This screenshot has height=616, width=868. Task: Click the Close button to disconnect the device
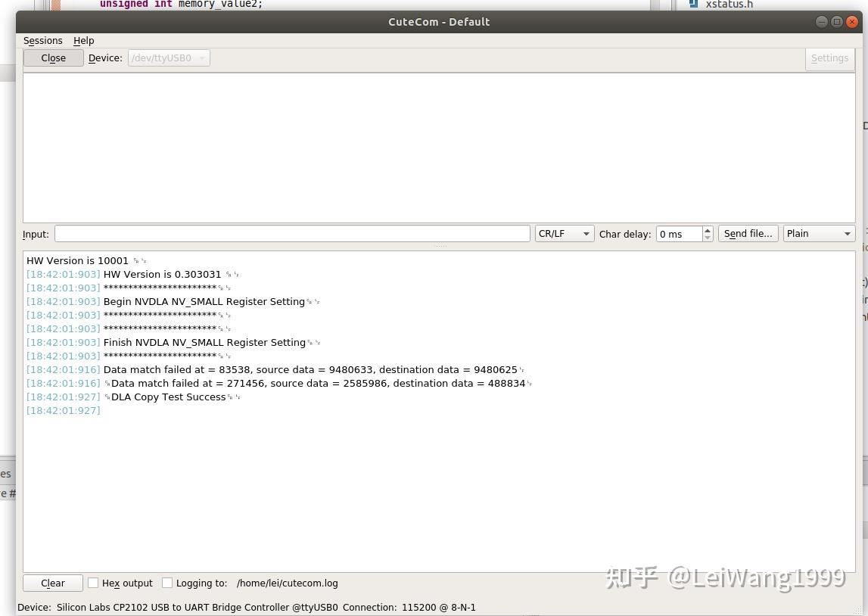(x=53, y=58)
